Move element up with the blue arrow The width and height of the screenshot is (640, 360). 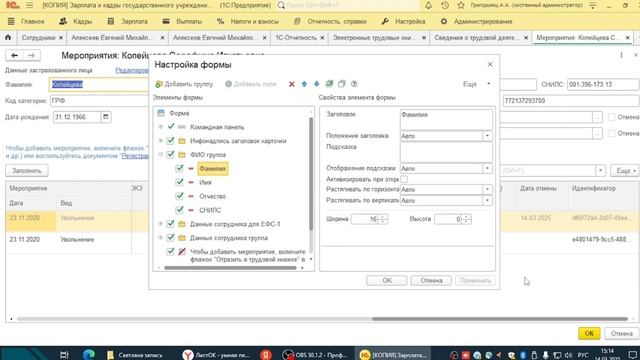coord(304,84)
